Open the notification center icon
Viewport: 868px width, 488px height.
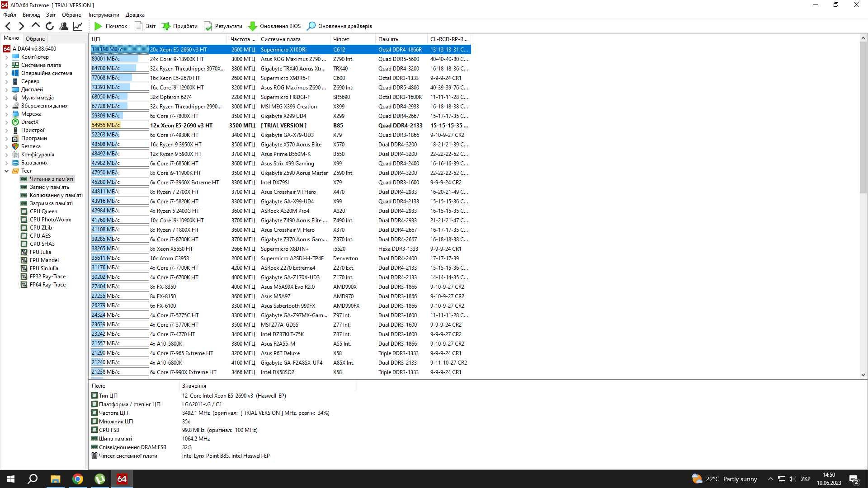click(854, 479)
